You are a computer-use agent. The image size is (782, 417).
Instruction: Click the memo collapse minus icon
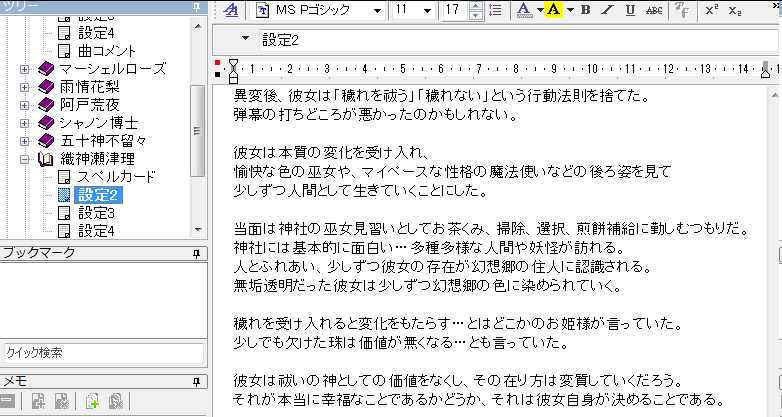pos(8,401)
